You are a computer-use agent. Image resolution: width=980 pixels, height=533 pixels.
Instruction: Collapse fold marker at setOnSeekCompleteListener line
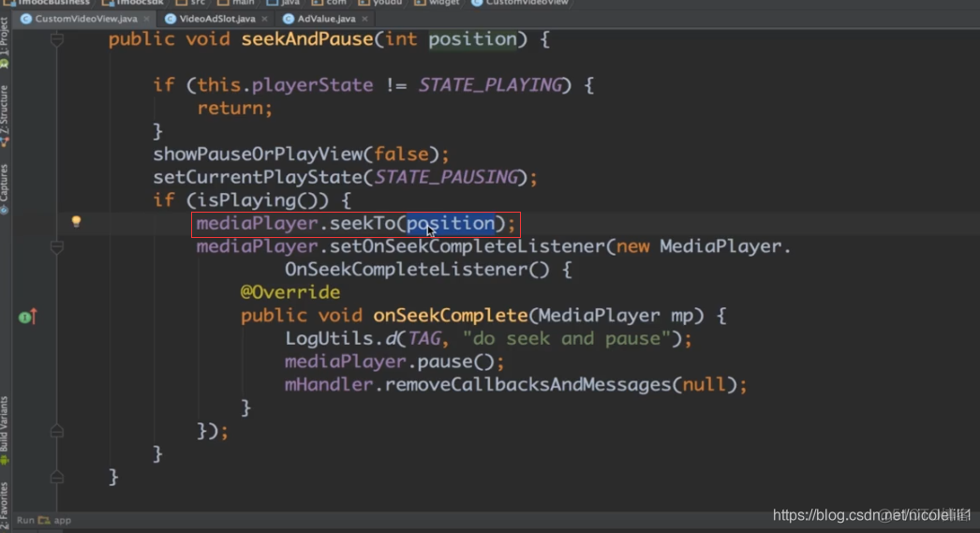[57, 247]
